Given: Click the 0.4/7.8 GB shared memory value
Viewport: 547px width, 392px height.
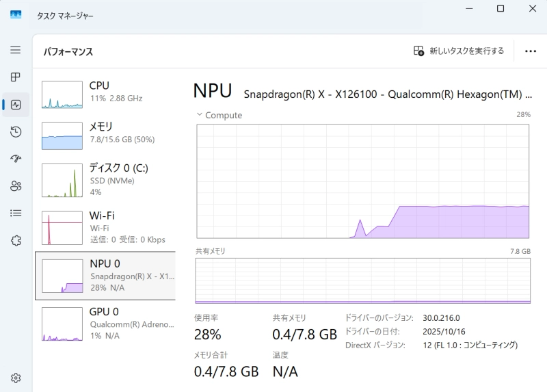Looking at the screenshot, I should (304, 335).
